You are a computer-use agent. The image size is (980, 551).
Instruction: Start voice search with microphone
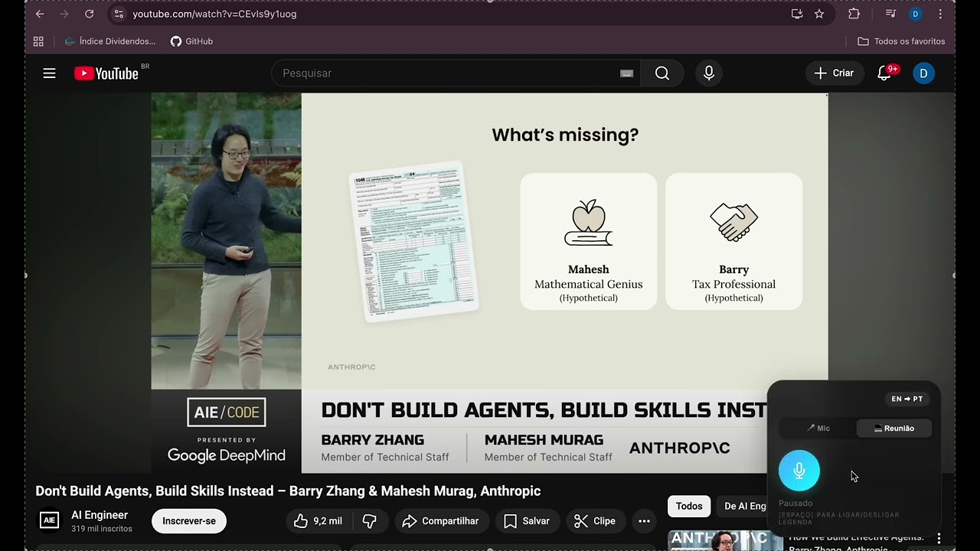click(x=709, y=73)
